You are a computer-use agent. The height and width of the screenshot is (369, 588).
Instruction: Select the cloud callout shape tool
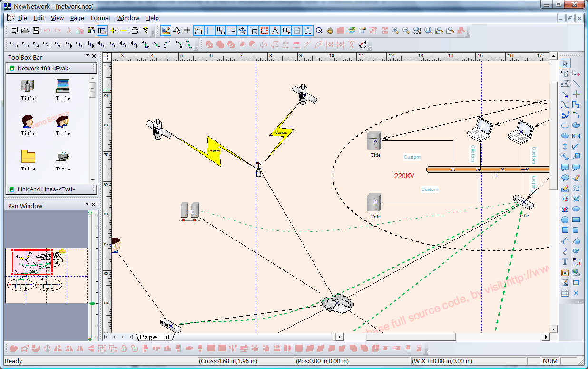tap(565, 178)
